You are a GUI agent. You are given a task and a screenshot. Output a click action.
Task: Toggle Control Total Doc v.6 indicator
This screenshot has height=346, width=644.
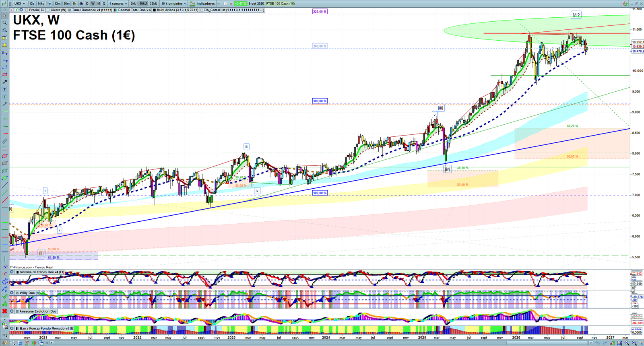pyautogui.click(x=116, y=10)
